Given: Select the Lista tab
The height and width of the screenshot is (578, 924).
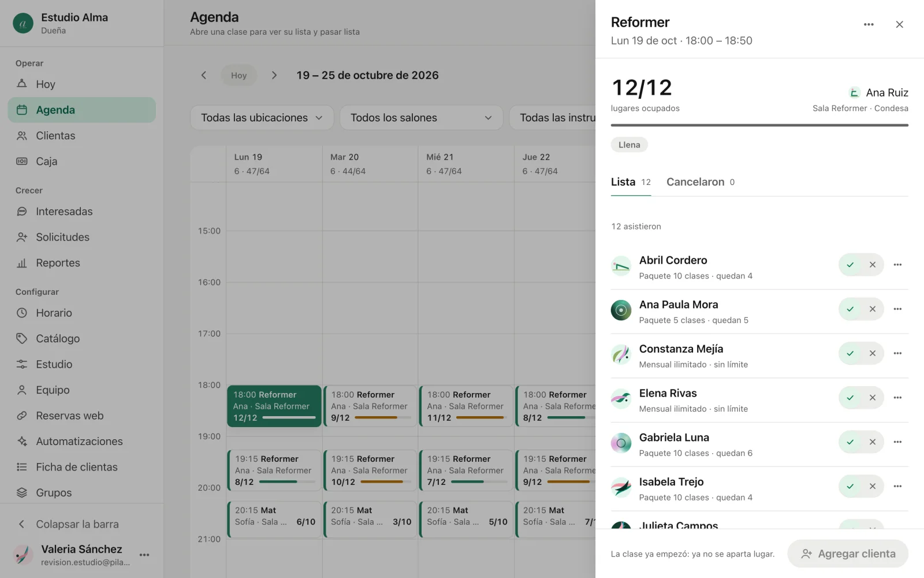Looking at the screenshot, I should (x=631, y=182).
